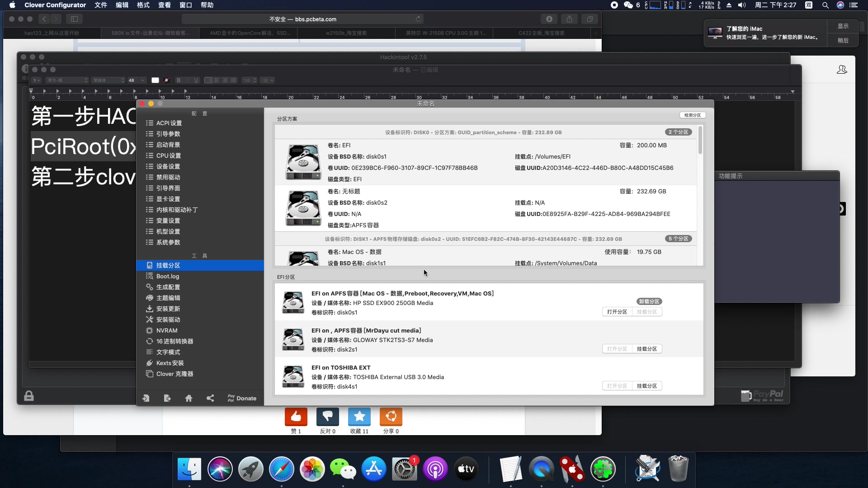This screenshot has width=868, height=488.
Task: Click 卸载分区 for disk0s1 EFI
Action: [x=649, y=301]
